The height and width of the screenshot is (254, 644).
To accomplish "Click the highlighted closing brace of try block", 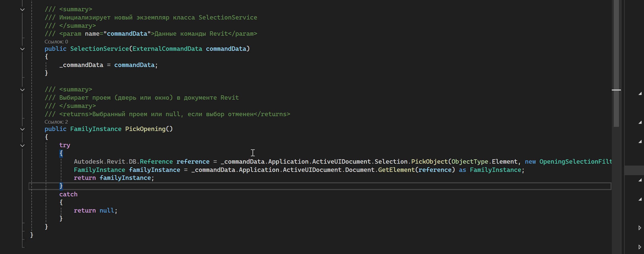I will (61, 186).
